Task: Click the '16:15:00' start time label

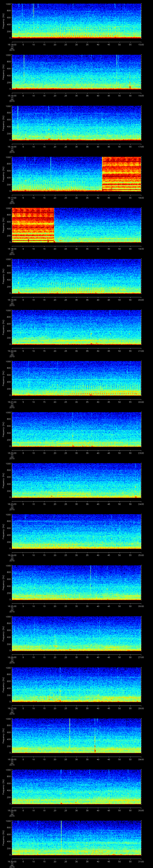Action: pos(12,96)
